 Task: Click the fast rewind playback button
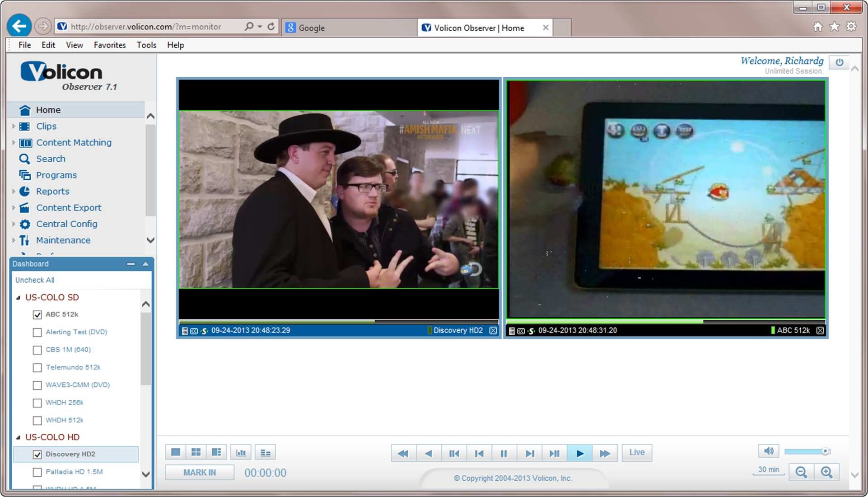click(x=403, y=453)
